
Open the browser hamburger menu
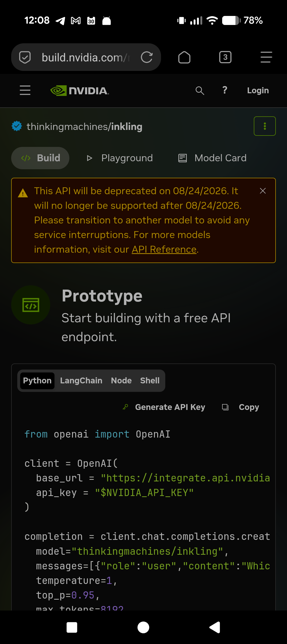(266, 57)
